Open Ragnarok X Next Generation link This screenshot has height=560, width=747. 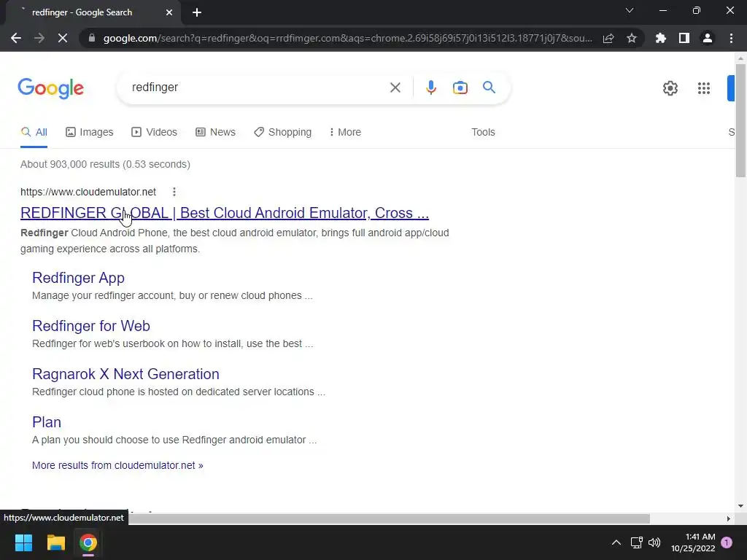point(125,374)
